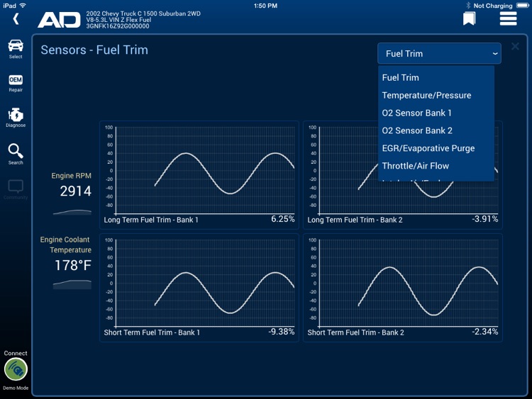Tap the 1:50 PM status bar clock
Image resolution: width=532 pixels, height=399 pixels.
[x=266, y=6]
